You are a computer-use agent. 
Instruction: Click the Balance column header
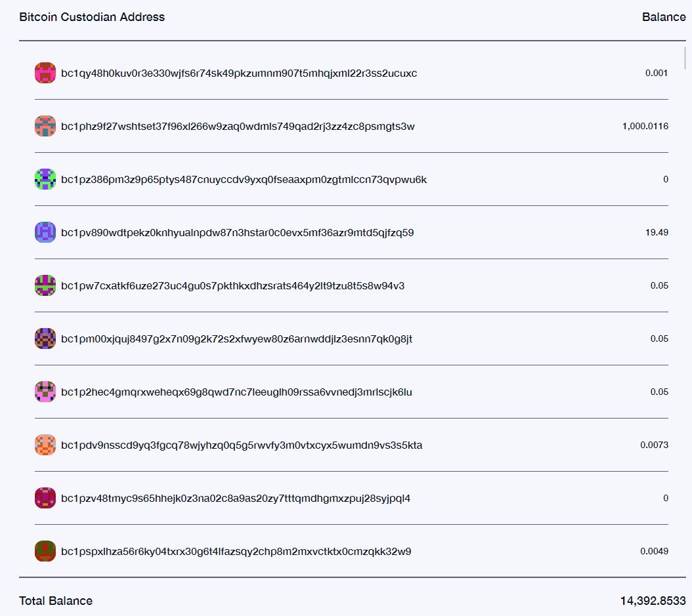pos(663,17)
